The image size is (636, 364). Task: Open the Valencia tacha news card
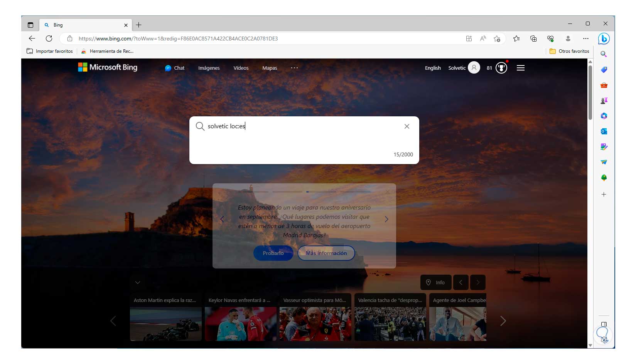(390, 317)
